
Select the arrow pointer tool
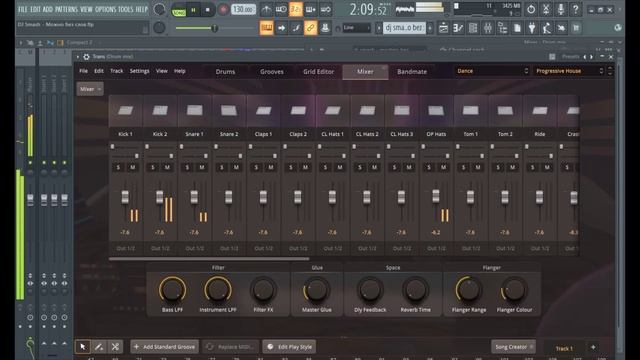click(x=83, y=347)
